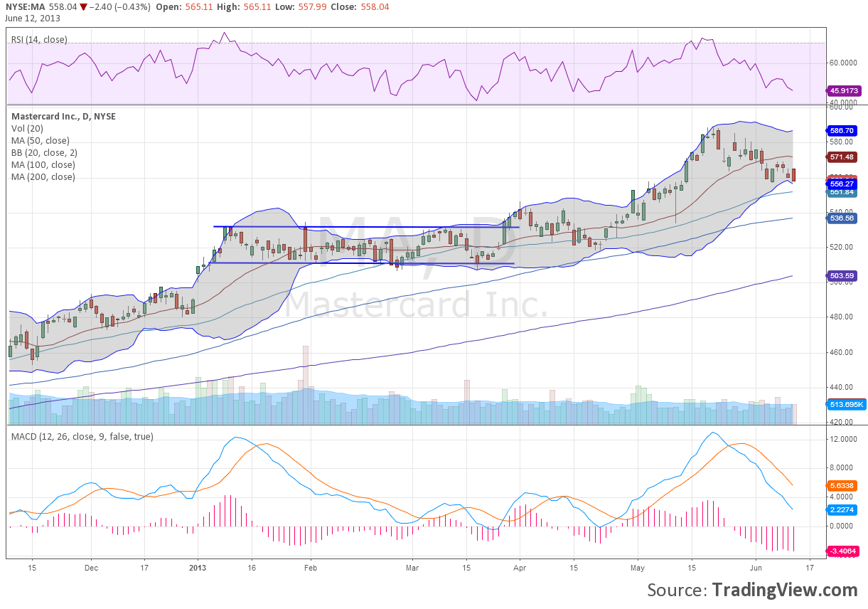Click the Low: 557.99 header value
Screen dimensions: 868x609
coord(300,7)
